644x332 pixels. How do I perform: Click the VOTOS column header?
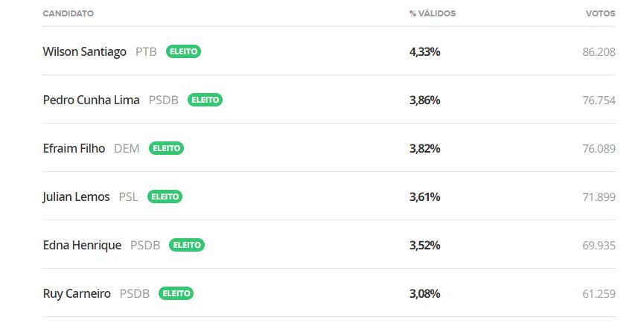[x=601, y=13]
